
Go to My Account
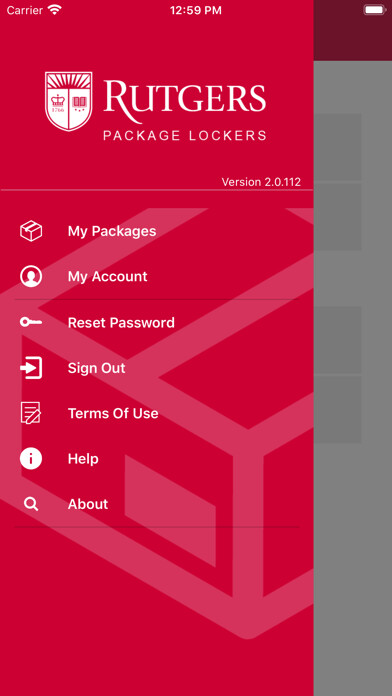click(107, 277)
